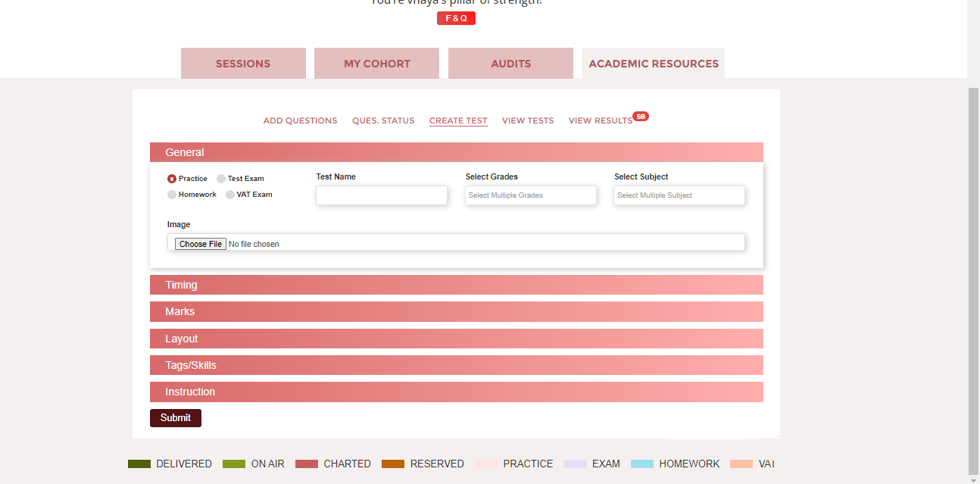
Task: Open the MY COHORT tab
Action: pyautogui.click(x=376, y=63)
